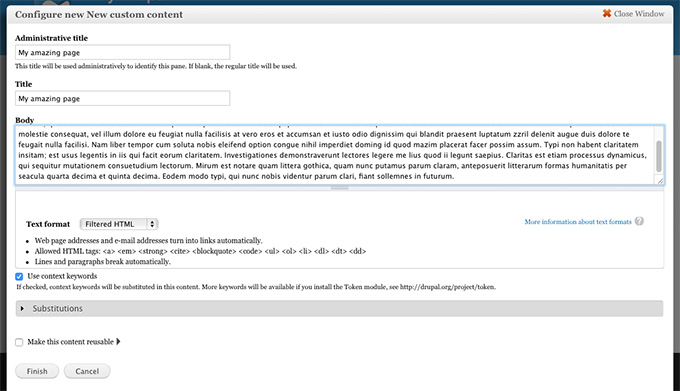
Task: Click the Cancel button
Action: 87,371
